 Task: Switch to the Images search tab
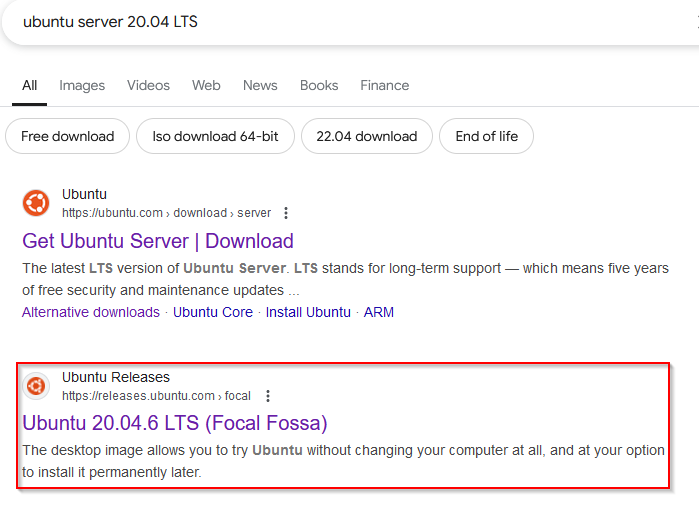(82, 85)
